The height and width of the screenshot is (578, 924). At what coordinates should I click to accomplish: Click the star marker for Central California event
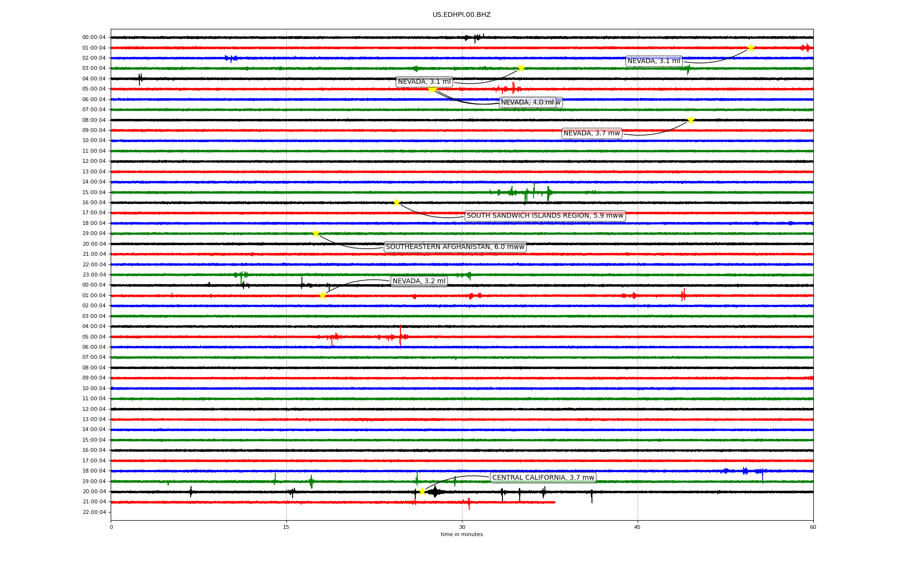(x=422, y=491)
